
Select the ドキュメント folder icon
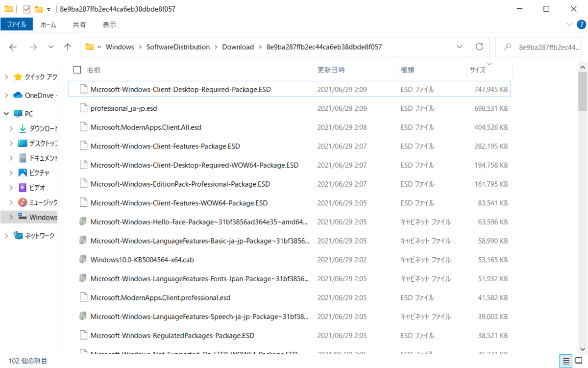click(x=23, y=158)
